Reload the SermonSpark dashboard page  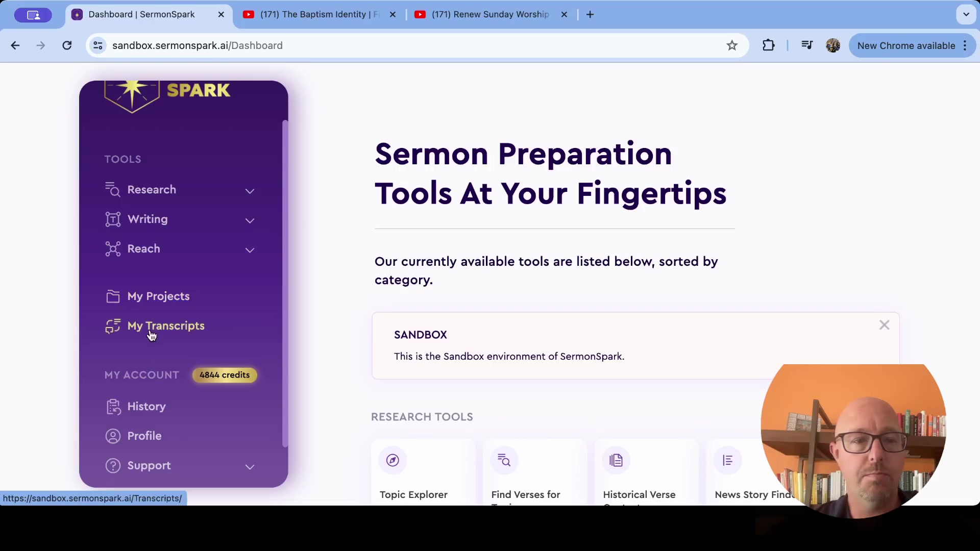pos(67,45)
